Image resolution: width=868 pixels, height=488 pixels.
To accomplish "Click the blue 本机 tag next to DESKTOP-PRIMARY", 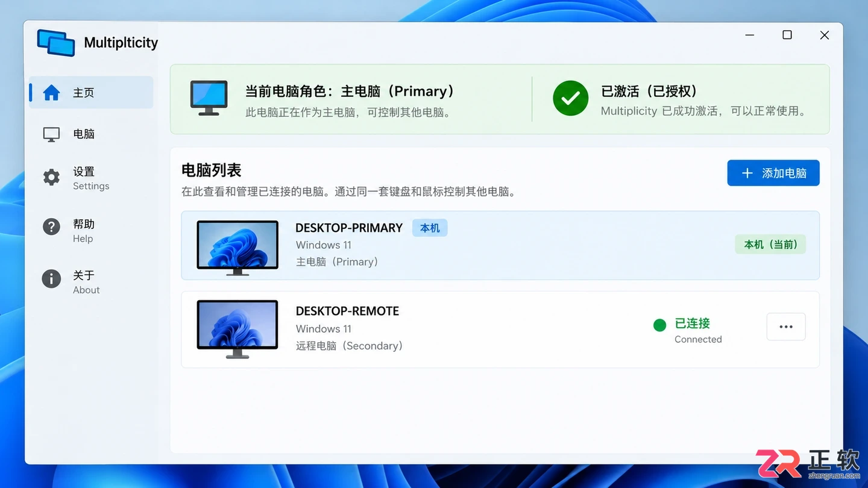I will click(430, 228).
